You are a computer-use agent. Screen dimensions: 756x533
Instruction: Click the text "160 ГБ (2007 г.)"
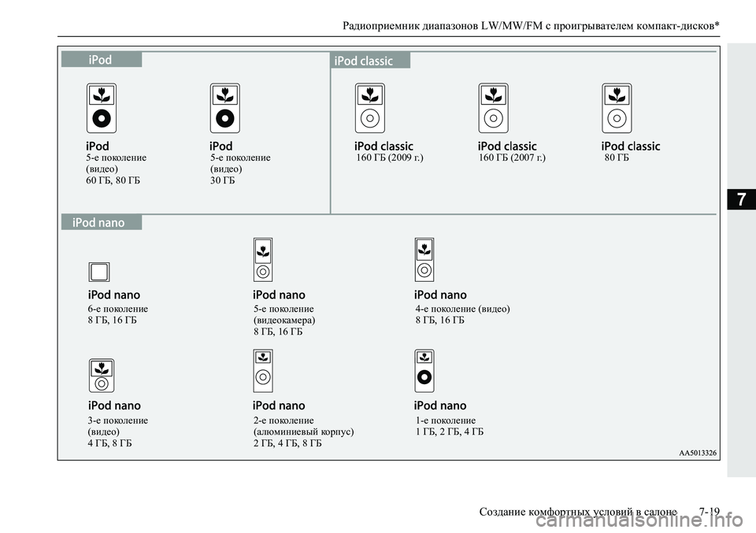coord(512,157)
